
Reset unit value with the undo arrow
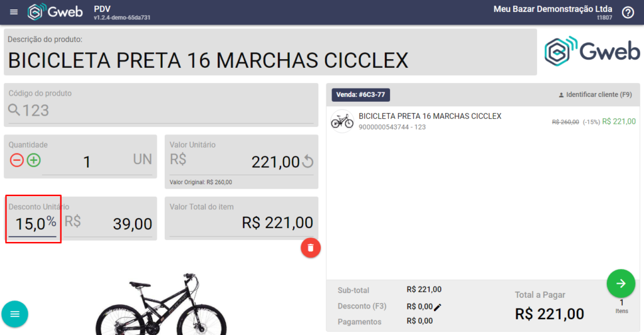point(308,162)
